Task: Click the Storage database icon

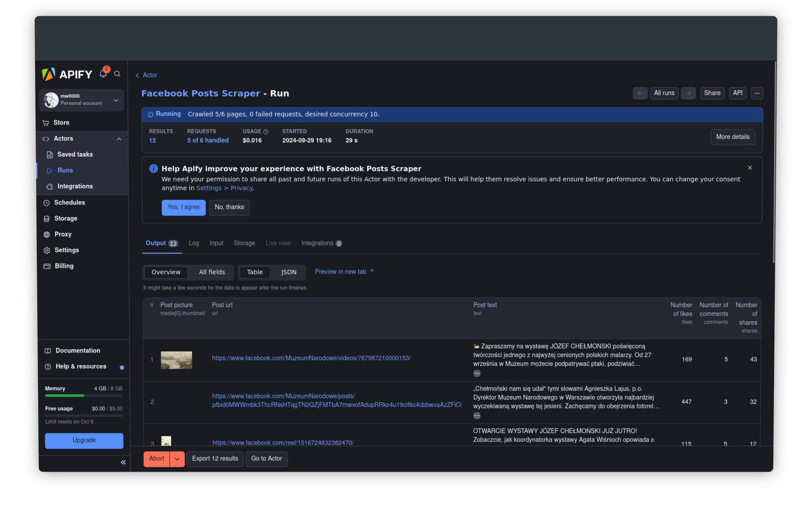Action: point(47,219)
